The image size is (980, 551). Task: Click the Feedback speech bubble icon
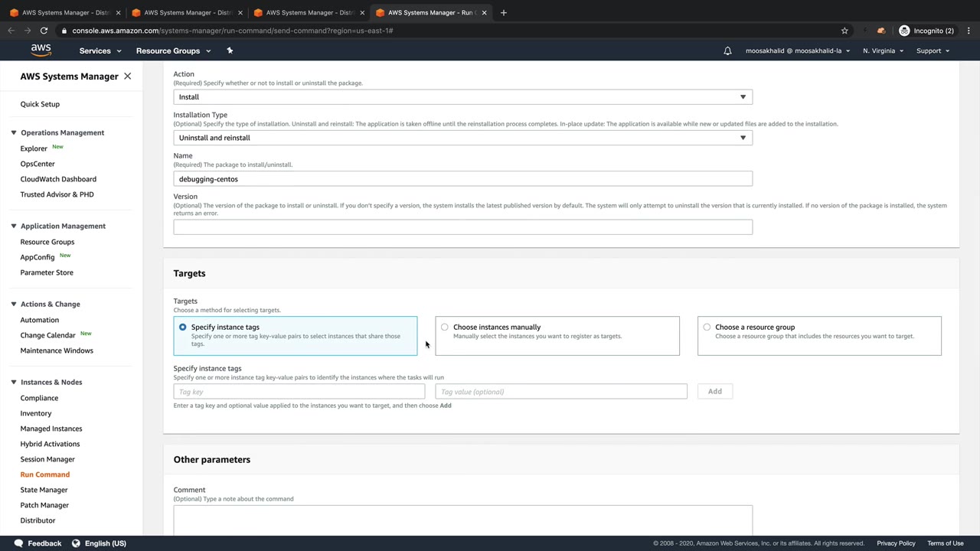pyautogui.click(x=15, y=543)
